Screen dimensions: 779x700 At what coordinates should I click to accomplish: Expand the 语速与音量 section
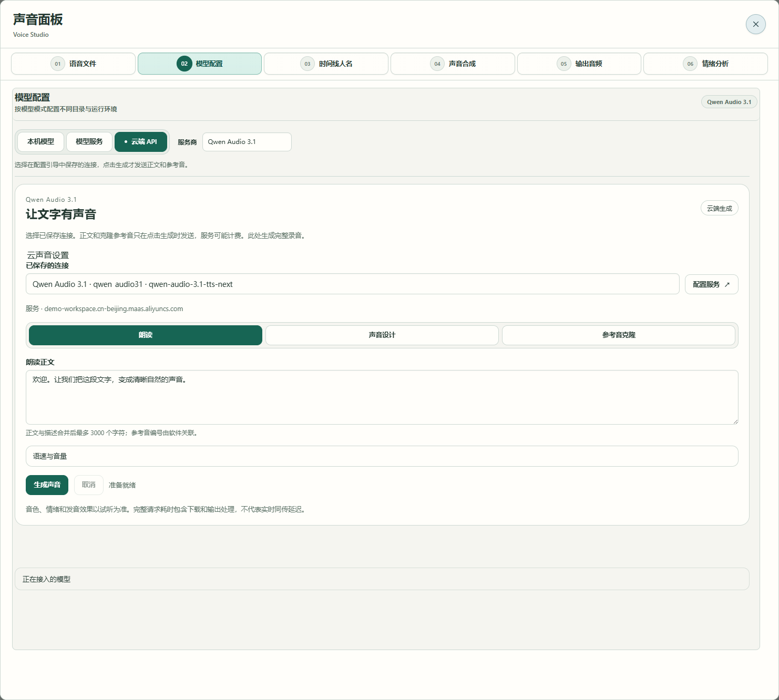click(382, 456)
